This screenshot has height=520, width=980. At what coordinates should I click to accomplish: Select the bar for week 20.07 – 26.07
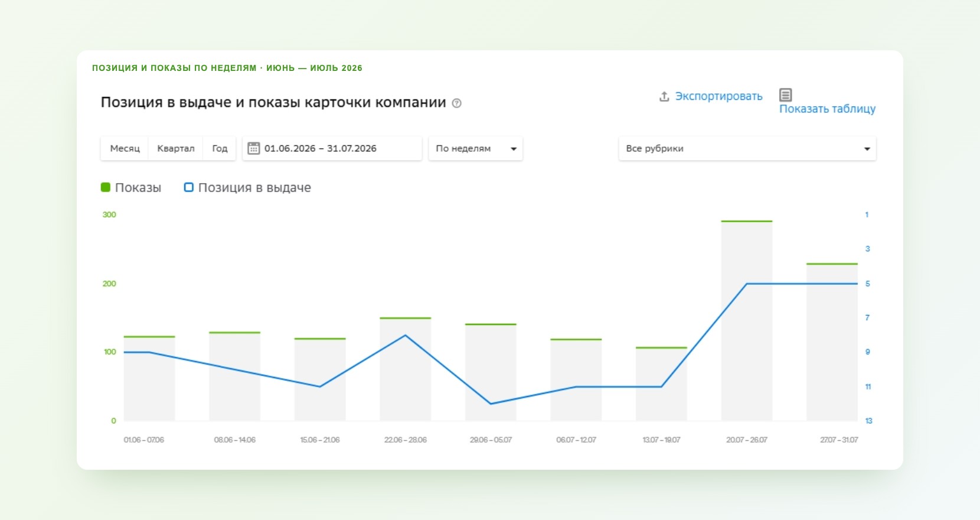(x=747, y=321)
